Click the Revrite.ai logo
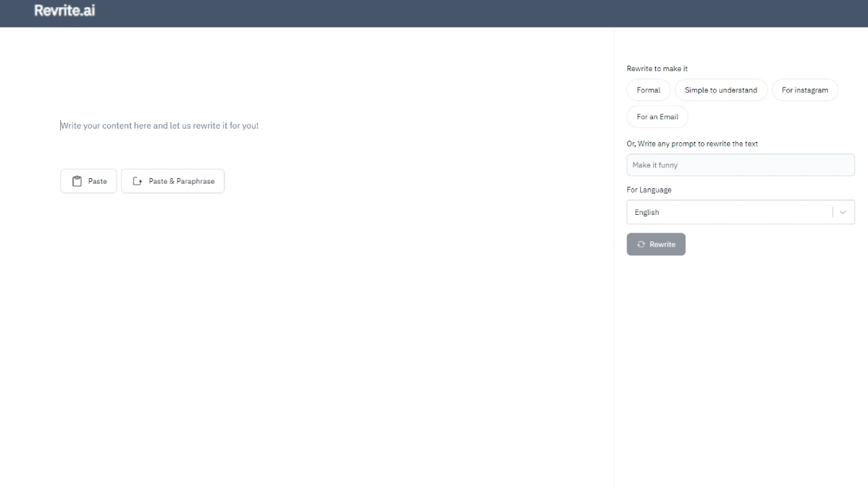868x488 pixels. click(64, 10)
